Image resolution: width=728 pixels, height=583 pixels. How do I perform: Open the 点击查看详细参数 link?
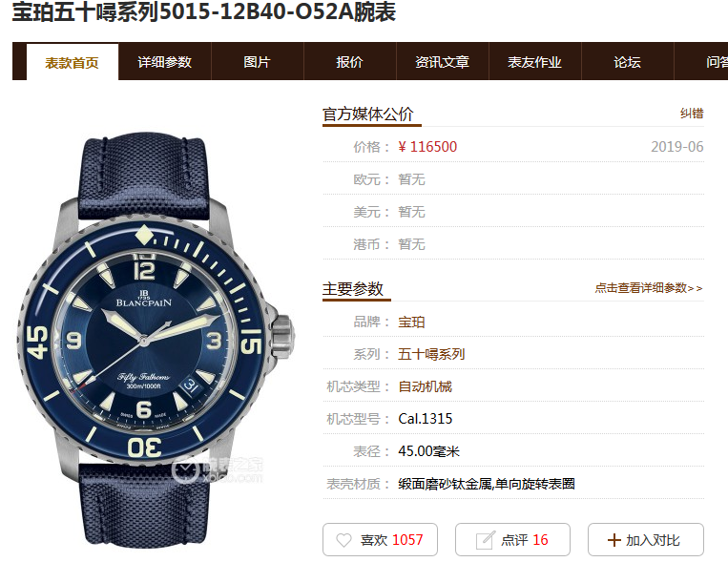(x=649, y=288)
